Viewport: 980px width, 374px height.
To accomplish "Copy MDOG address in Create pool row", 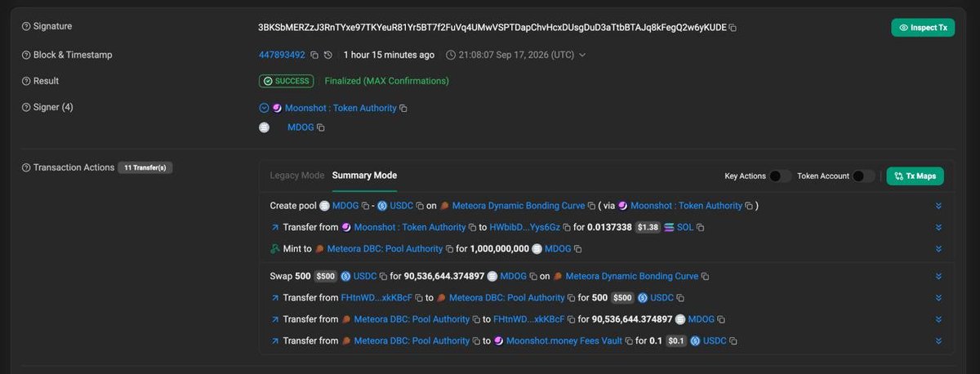I will (365, 206).
